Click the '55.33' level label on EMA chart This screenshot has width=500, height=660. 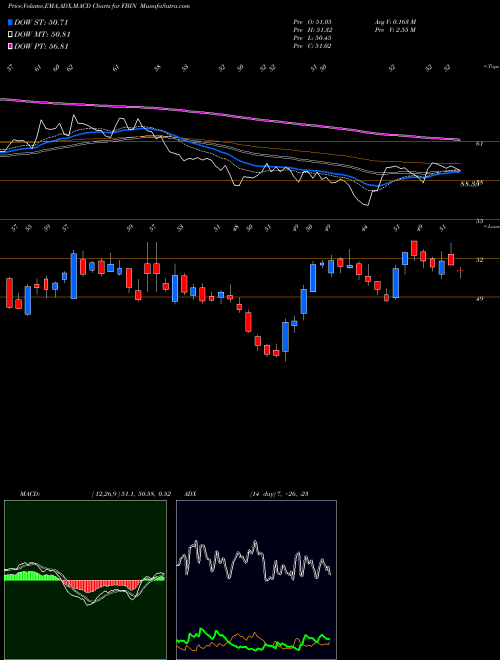(x=471, y=184)
